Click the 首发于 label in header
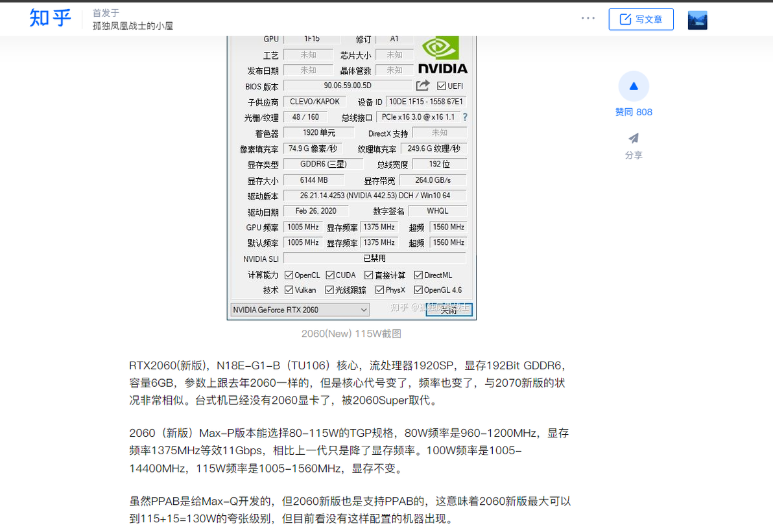The image size is (773, 532). tap(106, 14)
